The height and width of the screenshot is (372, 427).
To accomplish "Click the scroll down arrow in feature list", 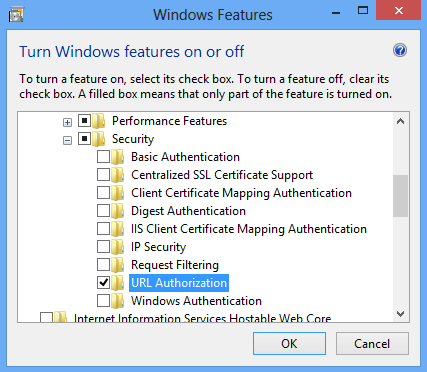I will pyautogui.click(x=401, y=314).
